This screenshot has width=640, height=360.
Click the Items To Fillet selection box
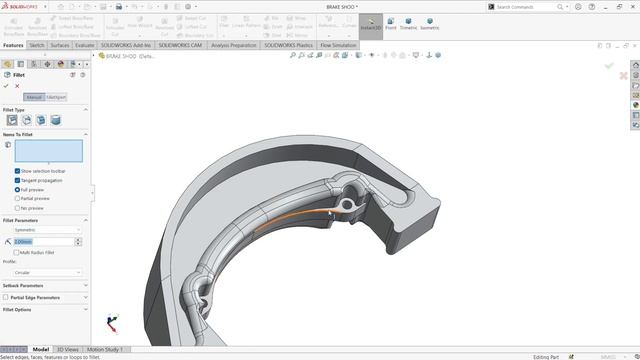point(49,151)
